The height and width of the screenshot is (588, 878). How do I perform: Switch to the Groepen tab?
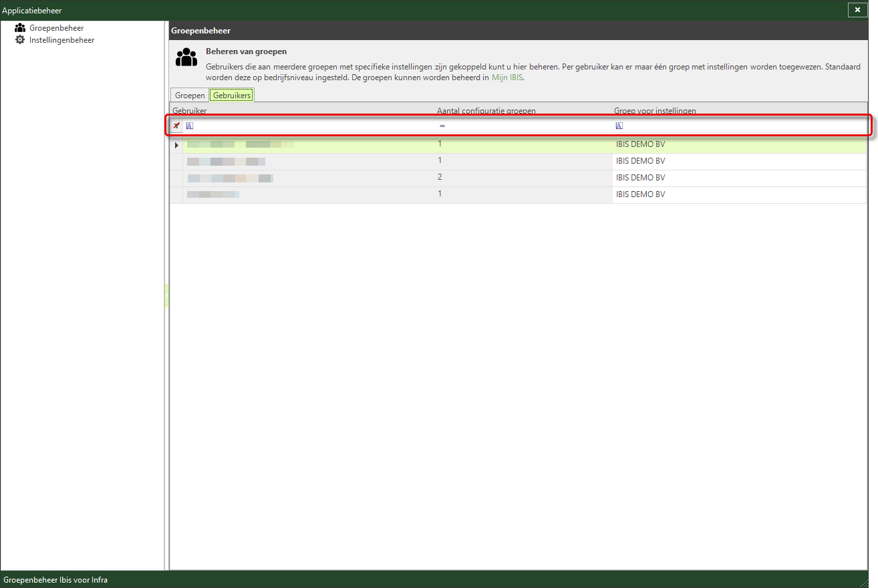tap(190, 96)
